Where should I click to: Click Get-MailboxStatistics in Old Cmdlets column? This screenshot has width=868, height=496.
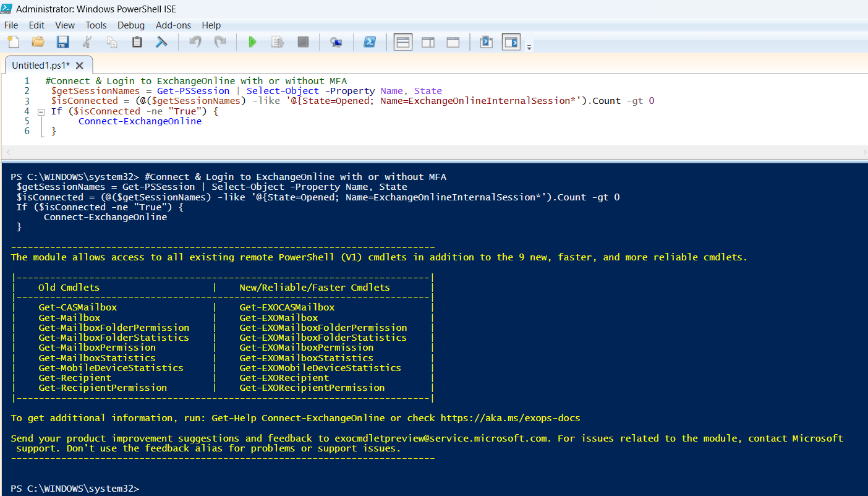pyautogui.click(x=97, y=358)
